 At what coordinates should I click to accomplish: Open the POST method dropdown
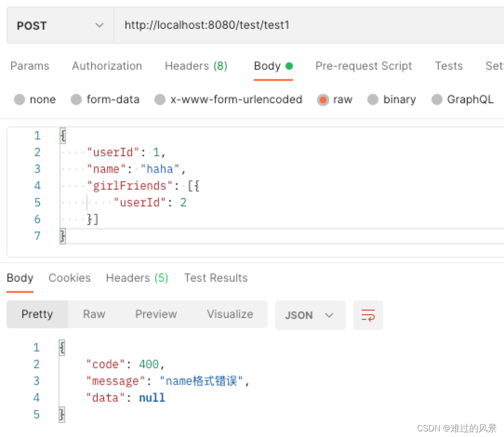click(60, 26)
